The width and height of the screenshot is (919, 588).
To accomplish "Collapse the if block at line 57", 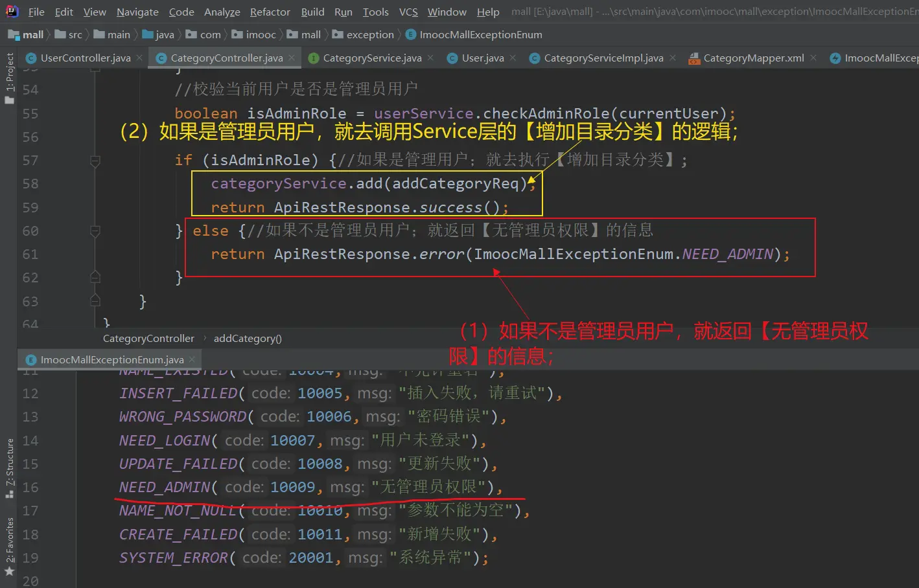I will pyautogui.click(x=95, y=160).
